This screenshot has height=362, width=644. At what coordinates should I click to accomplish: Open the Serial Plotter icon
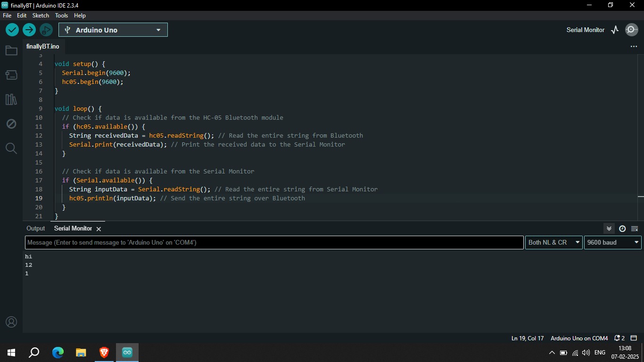point(615,29)
